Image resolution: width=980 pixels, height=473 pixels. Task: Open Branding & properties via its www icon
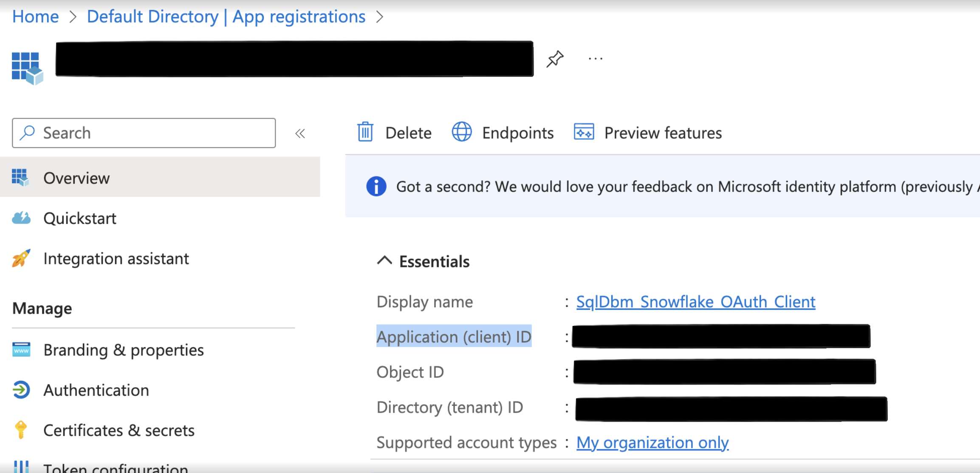click(21, 349)
